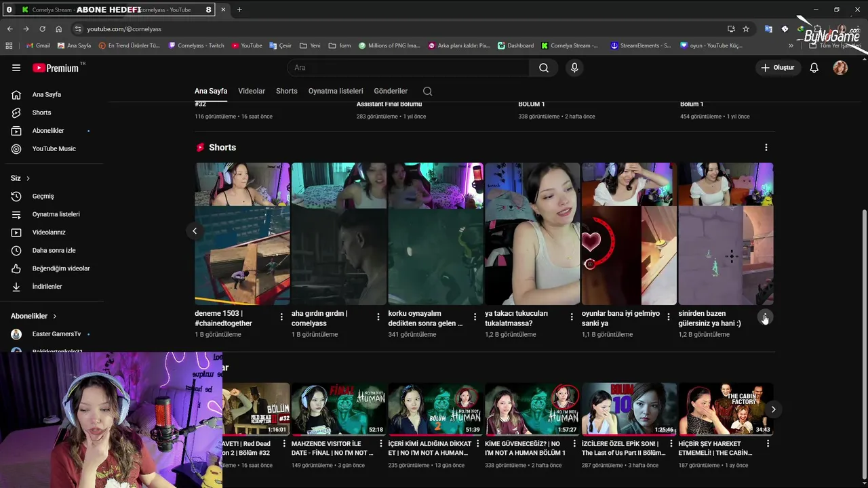Open Ana Sayfa in the sidebar
The height and width of the screenshot is (488, 868).
point(52,94)
